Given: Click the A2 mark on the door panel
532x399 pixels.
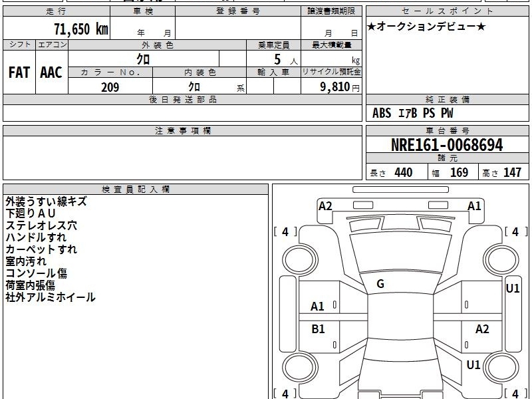Looking at the screenshot, I should 482,329.
